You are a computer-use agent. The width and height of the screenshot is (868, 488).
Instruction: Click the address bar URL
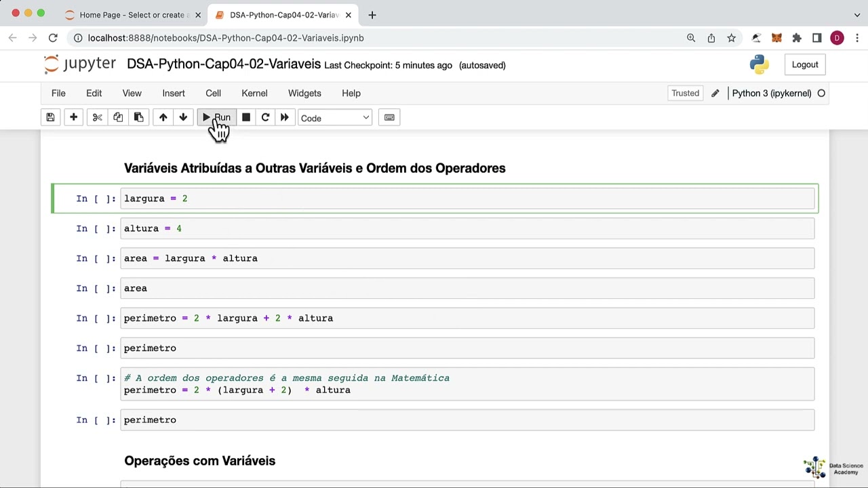pyautogui.click(x=226, y=38)
